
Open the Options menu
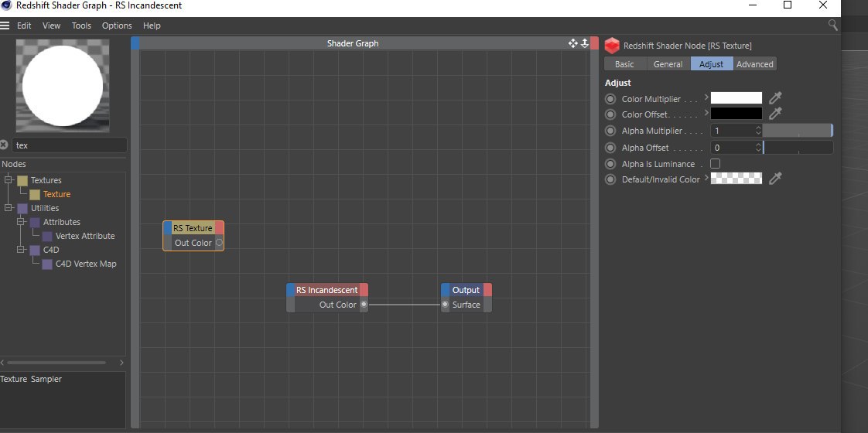pyautogui.click(x=117, y=26)
